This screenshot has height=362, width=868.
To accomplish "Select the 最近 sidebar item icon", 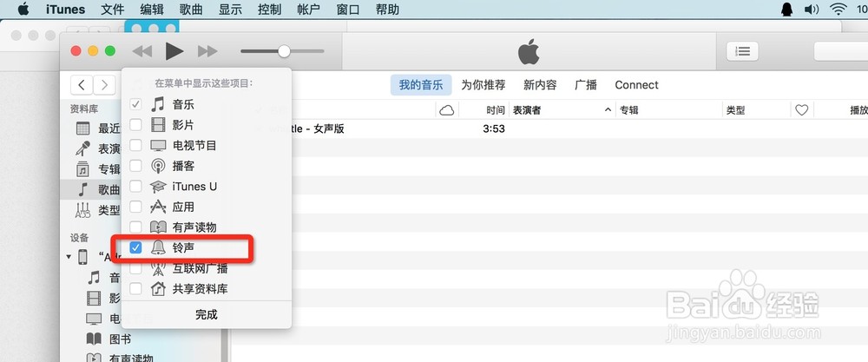I will (x=83, y=128).
